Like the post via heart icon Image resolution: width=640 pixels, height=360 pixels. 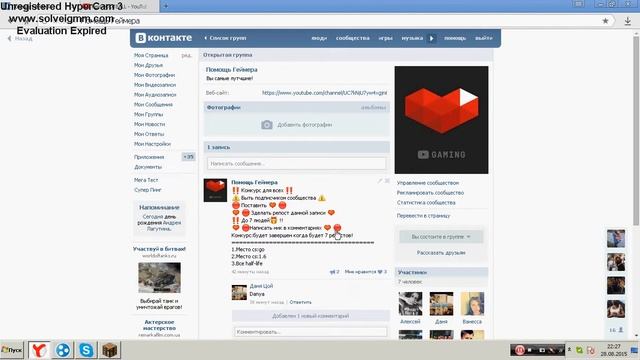tap(380, 272)
